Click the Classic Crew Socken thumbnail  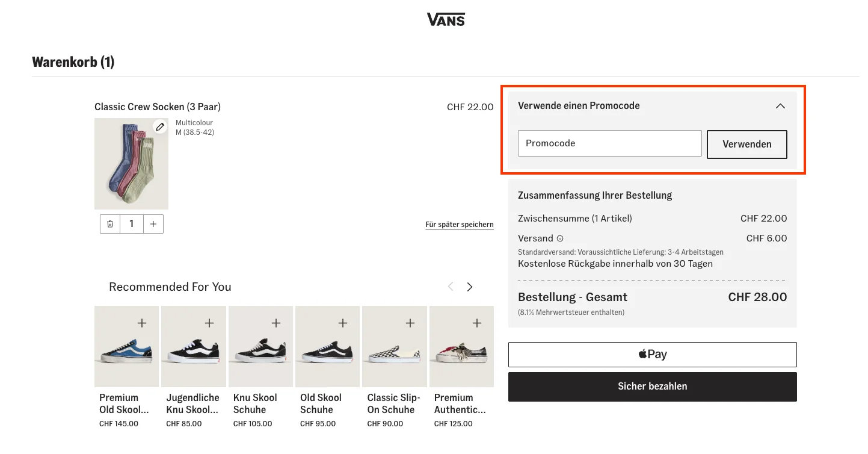tap(131, 163)
